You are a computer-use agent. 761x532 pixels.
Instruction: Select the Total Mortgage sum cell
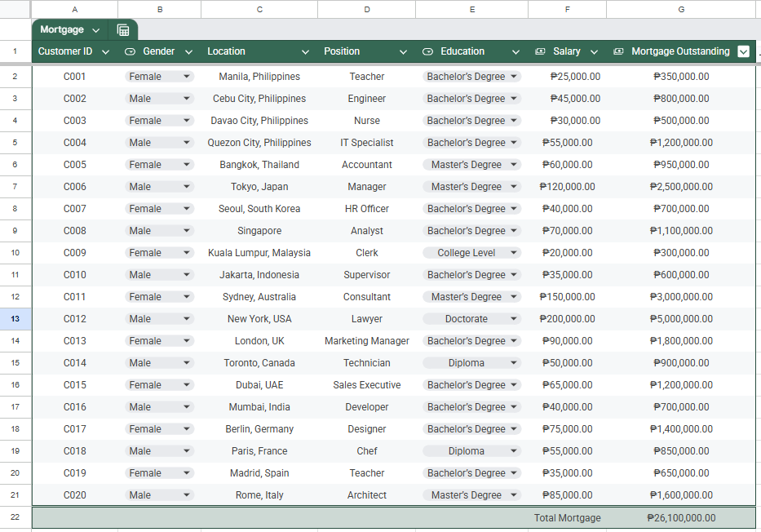681,518
